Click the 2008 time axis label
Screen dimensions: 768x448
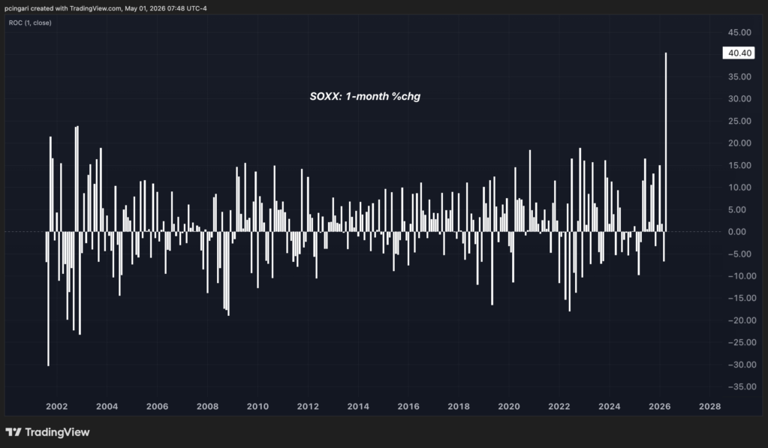click(207, 406)
